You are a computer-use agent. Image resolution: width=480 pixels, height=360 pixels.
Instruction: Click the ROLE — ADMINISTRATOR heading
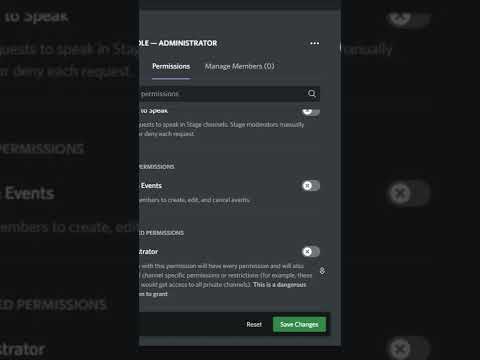click(x=178, y=43)
